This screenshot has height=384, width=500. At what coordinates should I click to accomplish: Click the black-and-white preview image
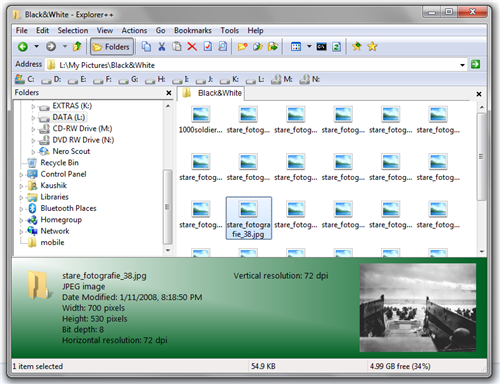418,308
